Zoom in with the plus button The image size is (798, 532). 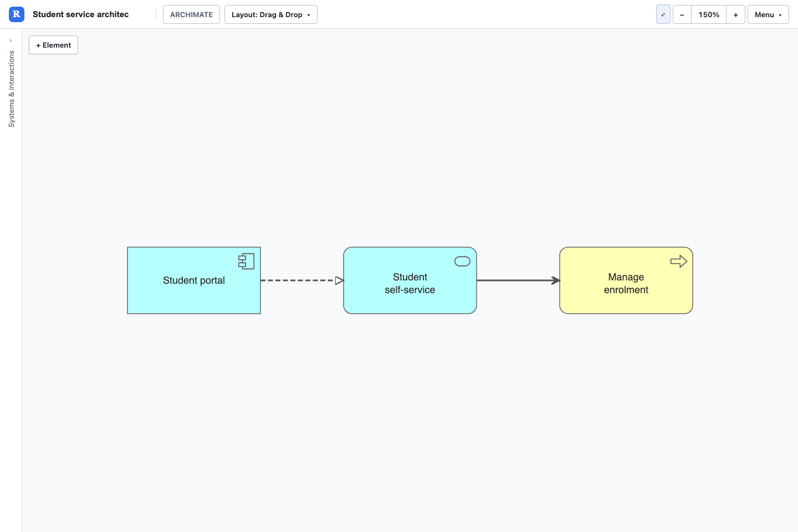point(735,14)
